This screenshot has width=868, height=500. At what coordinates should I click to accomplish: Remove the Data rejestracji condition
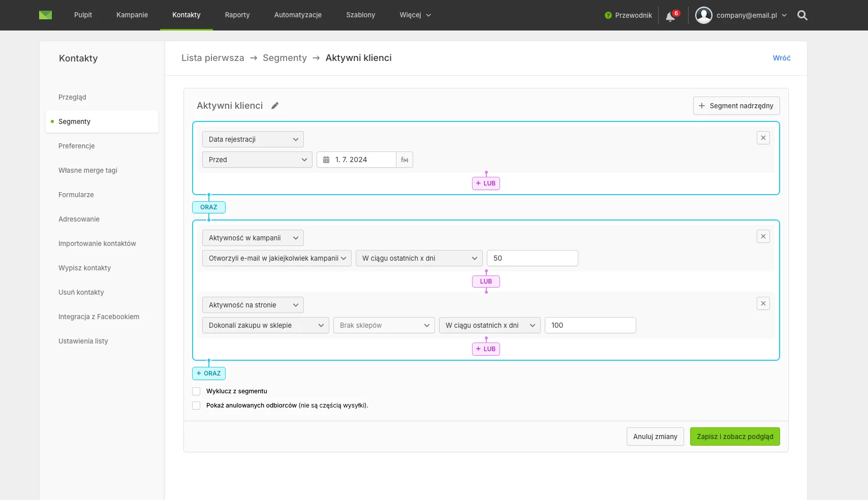pos(763,138)
